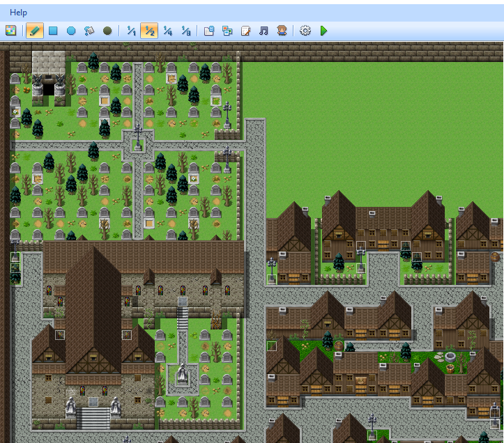
Task: Select the Ellipse drawing tool
Action: click(x=71, y=31)
